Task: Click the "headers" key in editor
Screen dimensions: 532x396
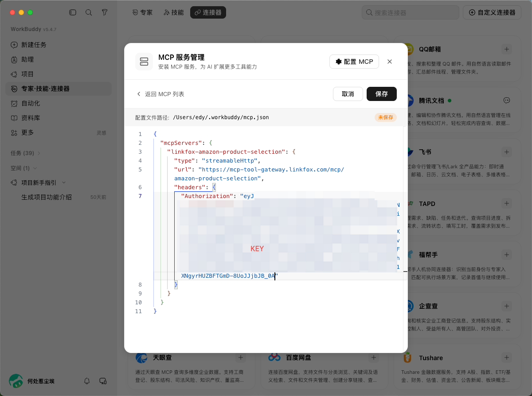Action: click(x=190, y=187)
